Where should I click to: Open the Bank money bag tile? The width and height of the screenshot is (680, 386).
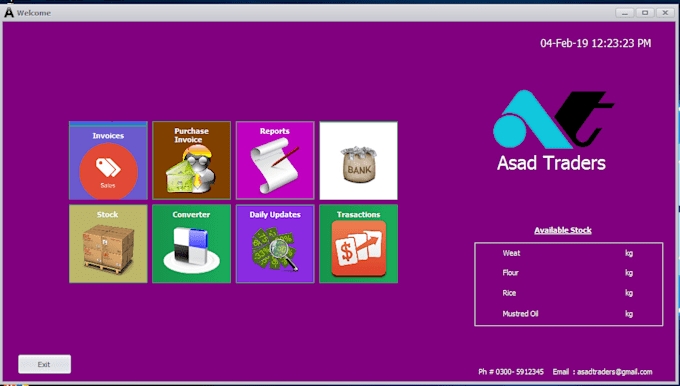pyautogui.click(x=359, y=160)
